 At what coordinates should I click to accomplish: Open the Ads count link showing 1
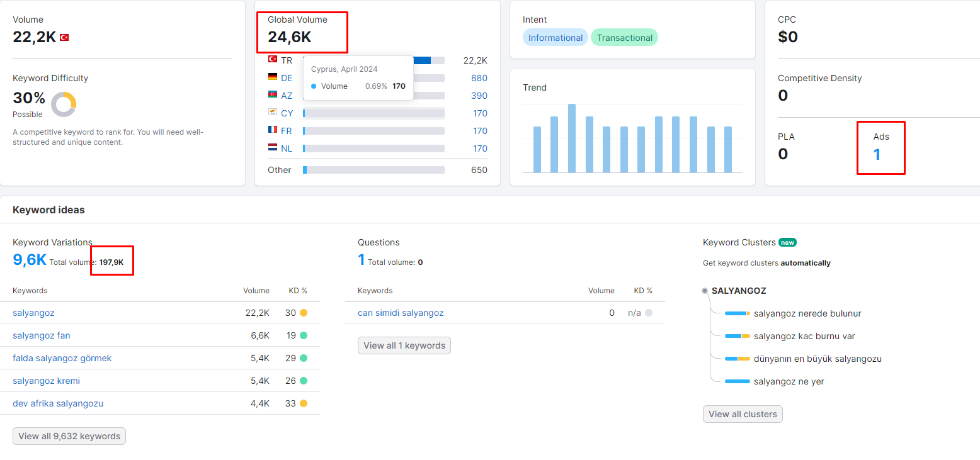point(877,154)
